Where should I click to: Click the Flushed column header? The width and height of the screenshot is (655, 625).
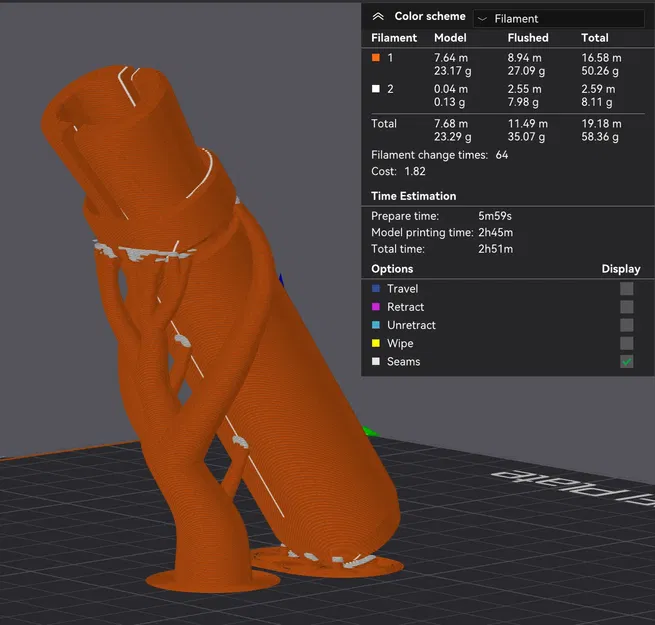(x=528, y=38)
